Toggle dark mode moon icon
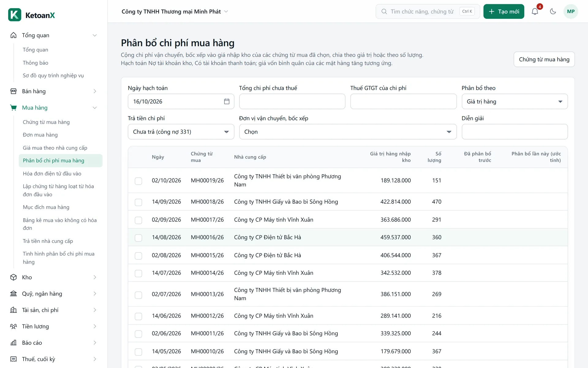The image size is (588, 368). coord(553,12)
